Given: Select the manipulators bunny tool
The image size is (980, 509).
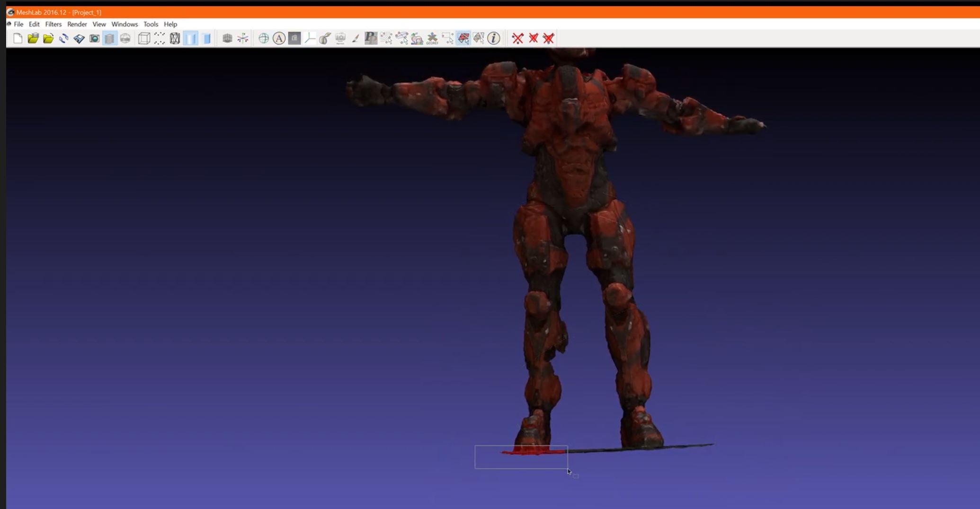Looking at the screenshot, I should (x=417, y=38).
